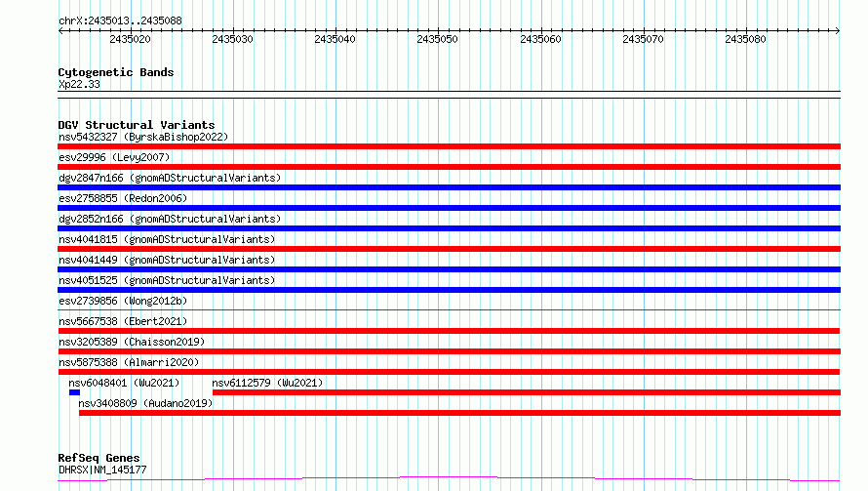The height and width of the screenshot is (491, 868).
Task: Select nsv5667538 (Ebert2021) label
Action: [x=123, y=321]
